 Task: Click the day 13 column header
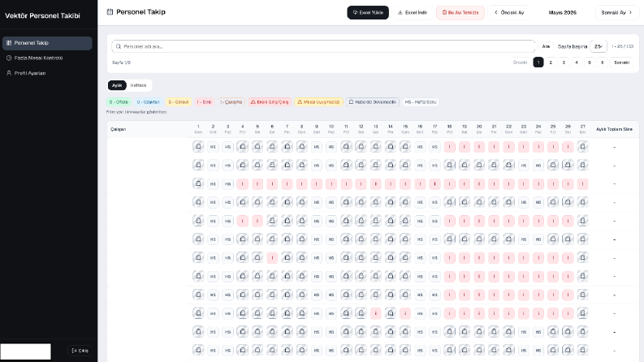[x=375, y=129]
